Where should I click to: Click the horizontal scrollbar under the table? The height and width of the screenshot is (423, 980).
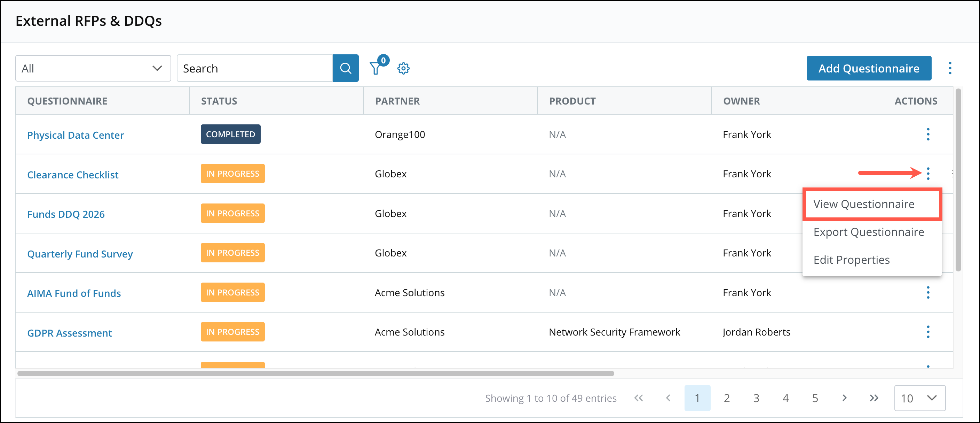pyautogui.click(x=316, y=374)
